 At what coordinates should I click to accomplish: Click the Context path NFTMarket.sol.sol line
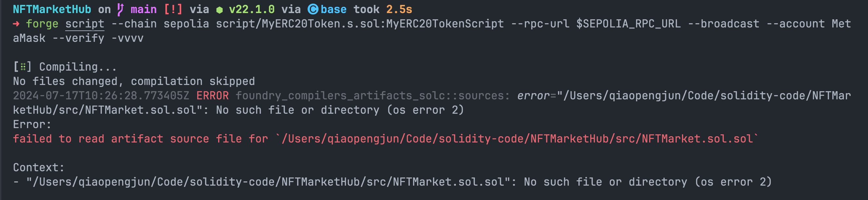pyautogui.click(x=392, y=182)
